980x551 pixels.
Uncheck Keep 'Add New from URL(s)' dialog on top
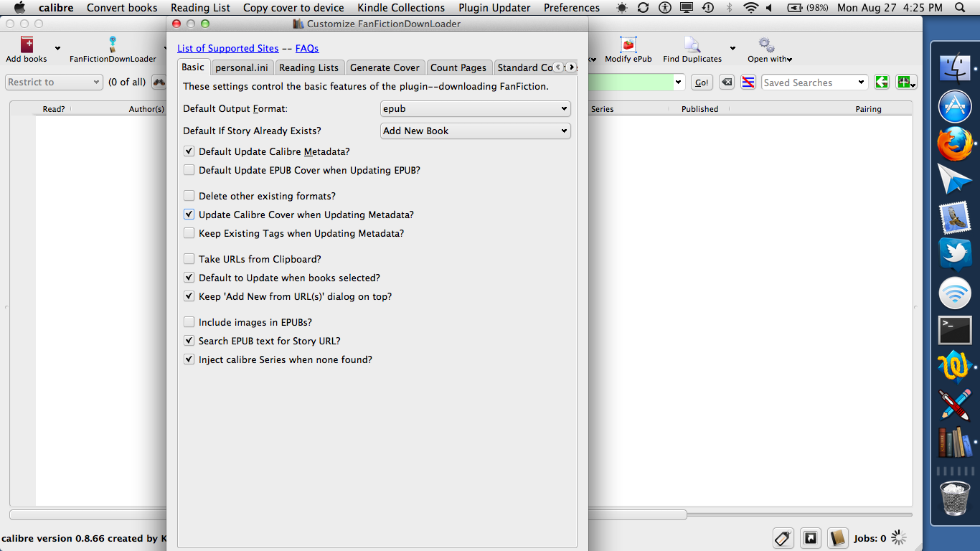click(x=189, y=296)
